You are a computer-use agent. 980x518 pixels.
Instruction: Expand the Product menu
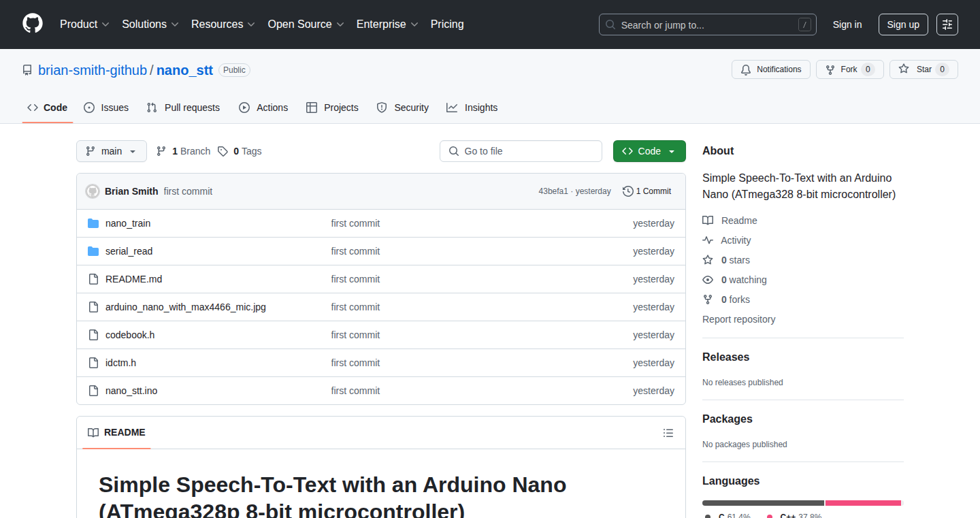tap(84, 24)
